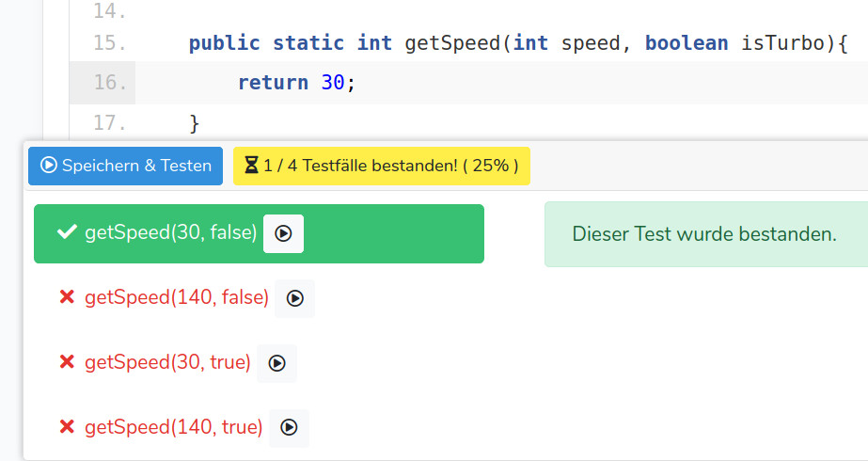Click line number 16 in the gutter
Screen dimensions: 868x461
[110, 83]
